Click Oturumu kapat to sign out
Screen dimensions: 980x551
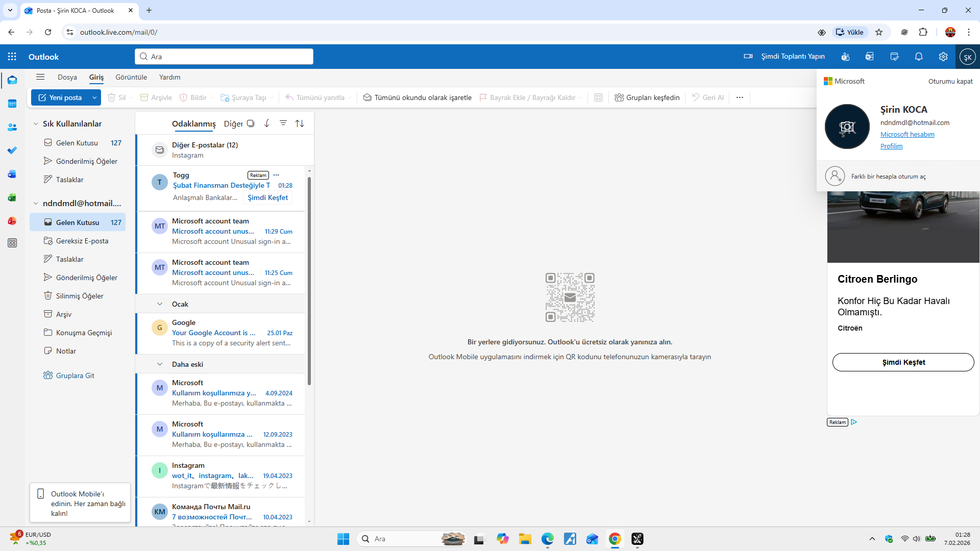click(950, 81)
